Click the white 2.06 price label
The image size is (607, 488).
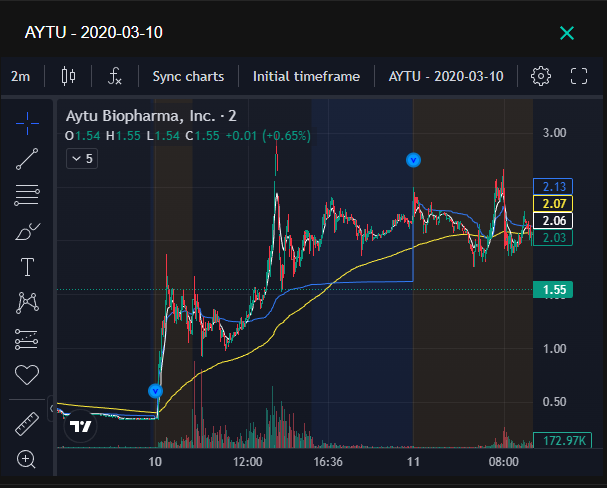click(553, 221)
